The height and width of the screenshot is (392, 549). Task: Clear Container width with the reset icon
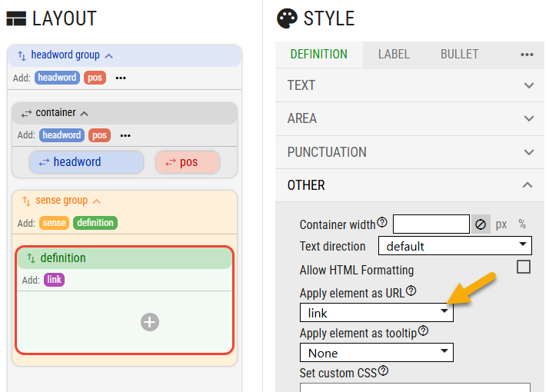pyautogui.click(x=481, y=224)
